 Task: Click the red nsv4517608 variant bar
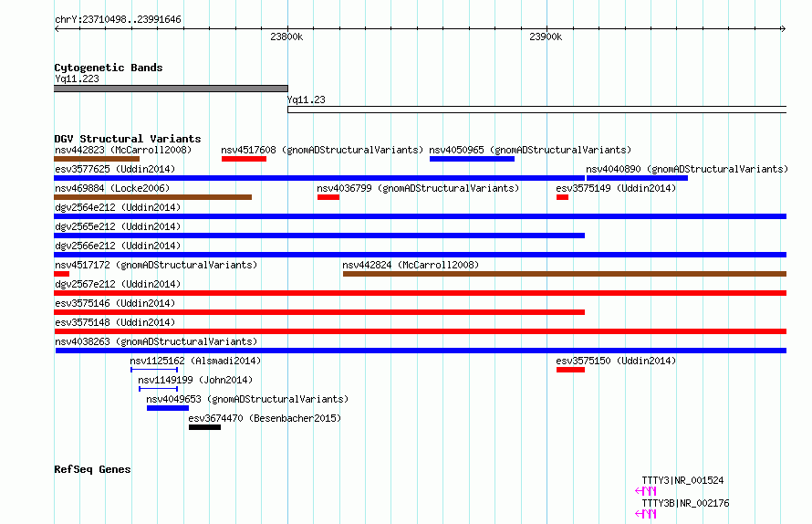(x=244, y=159)
